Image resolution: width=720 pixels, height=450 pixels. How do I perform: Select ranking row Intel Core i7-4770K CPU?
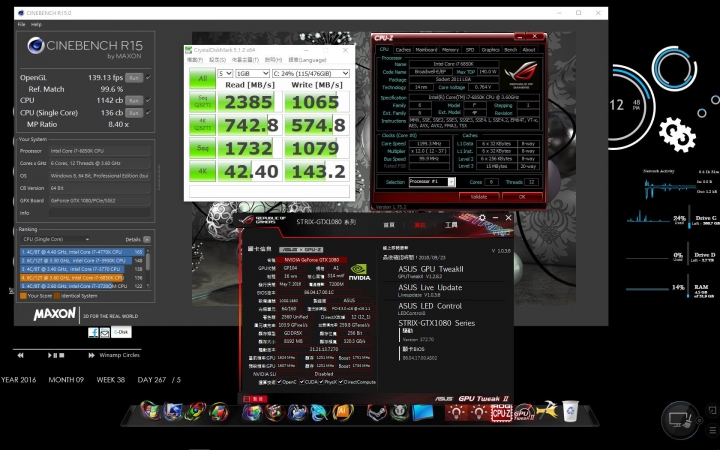(x=82, y=252)
